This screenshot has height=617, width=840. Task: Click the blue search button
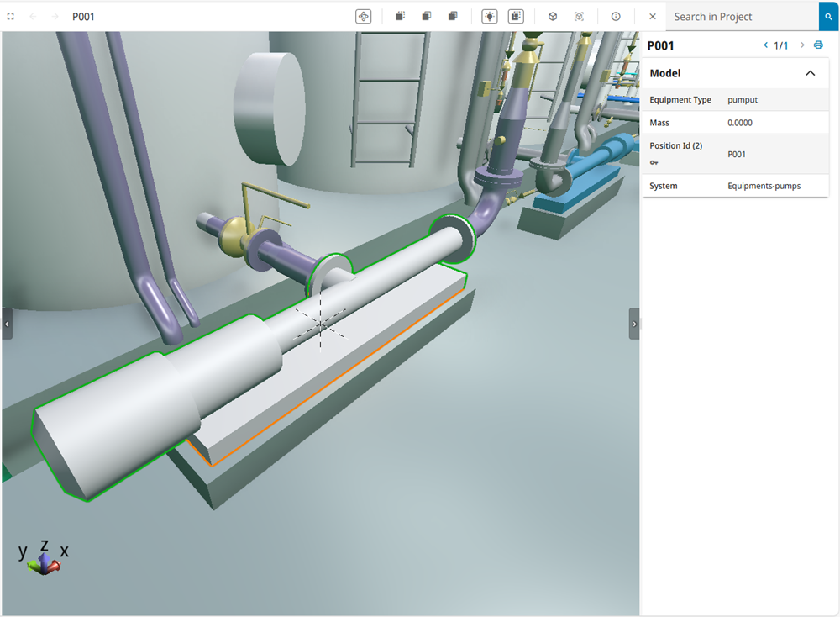[828, 17]
